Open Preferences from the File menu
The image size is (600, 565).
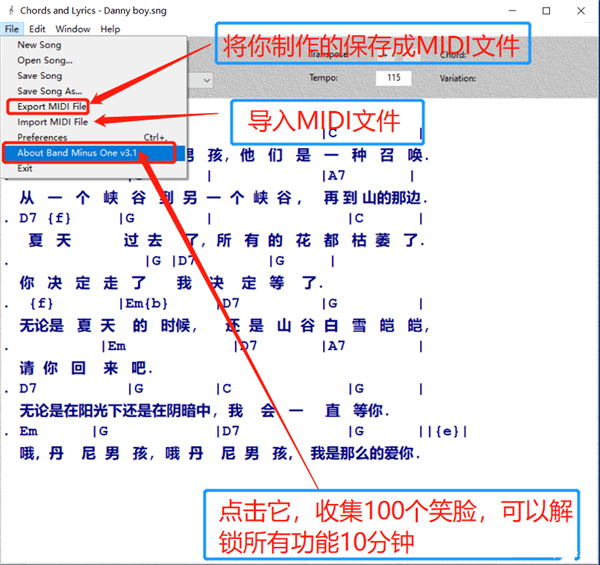point(42,137)
